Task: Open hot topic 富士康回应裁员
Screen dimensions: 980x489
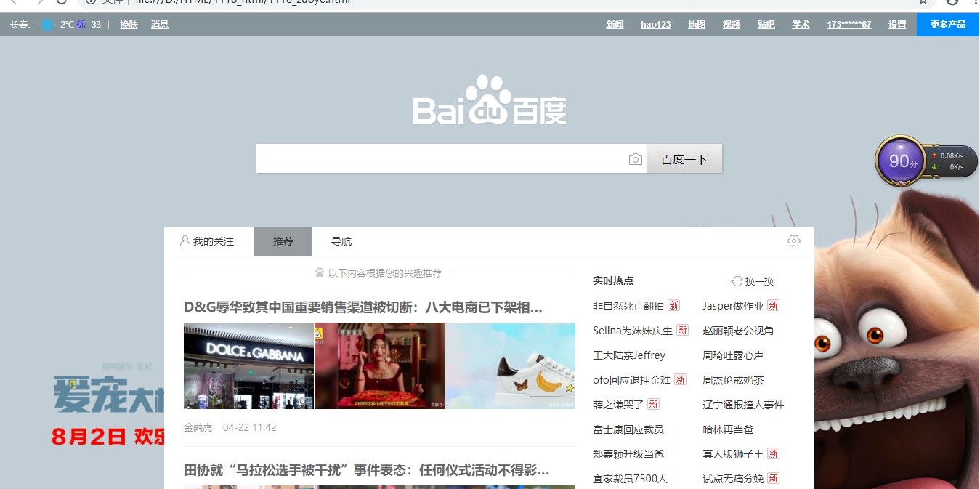Action: (628, 429)
